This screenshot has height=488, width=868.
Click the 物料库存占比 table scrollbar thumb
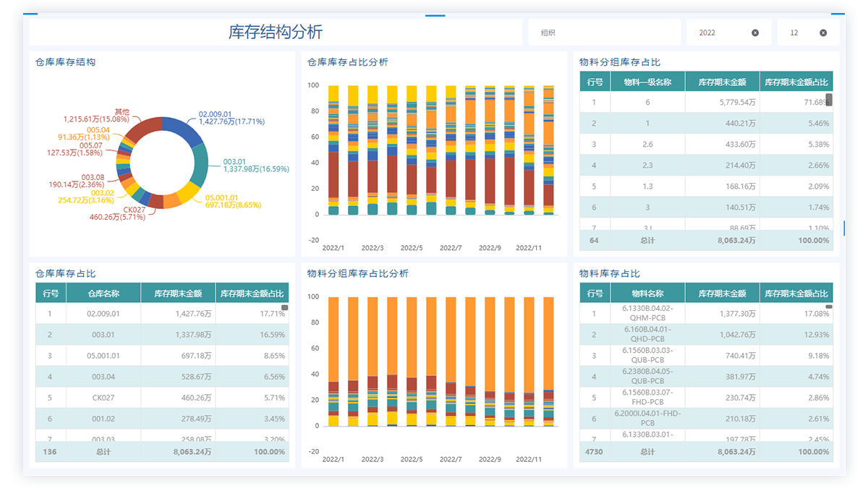(829, 307)
